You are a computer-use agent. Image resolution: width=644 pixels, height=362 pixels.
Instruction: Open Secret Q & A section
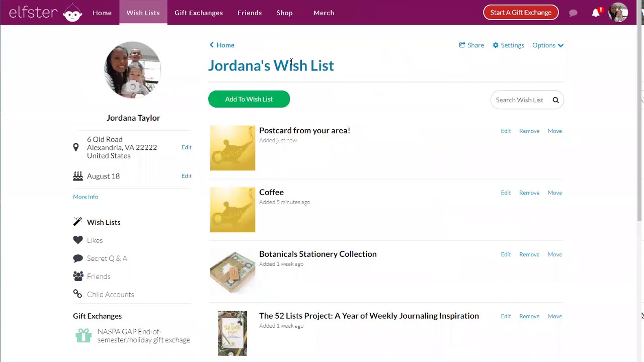coord(107,258)
